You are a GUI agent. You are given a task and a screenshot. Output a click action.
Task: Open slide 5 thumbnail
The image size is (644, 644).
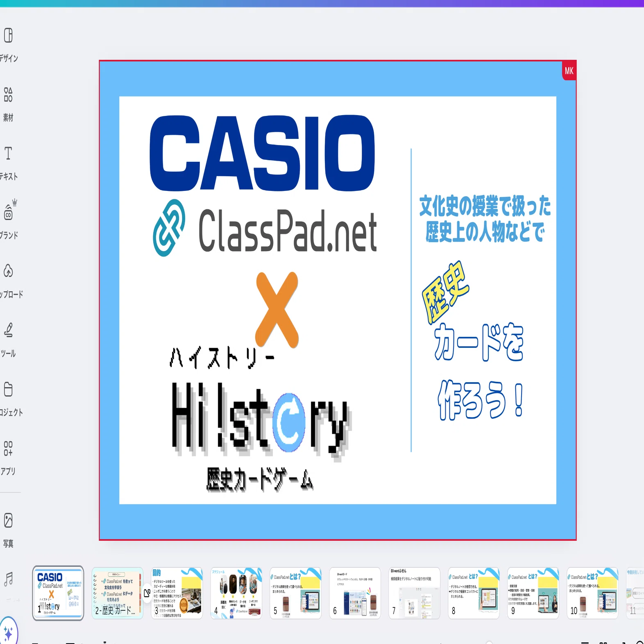pos(295,593)
